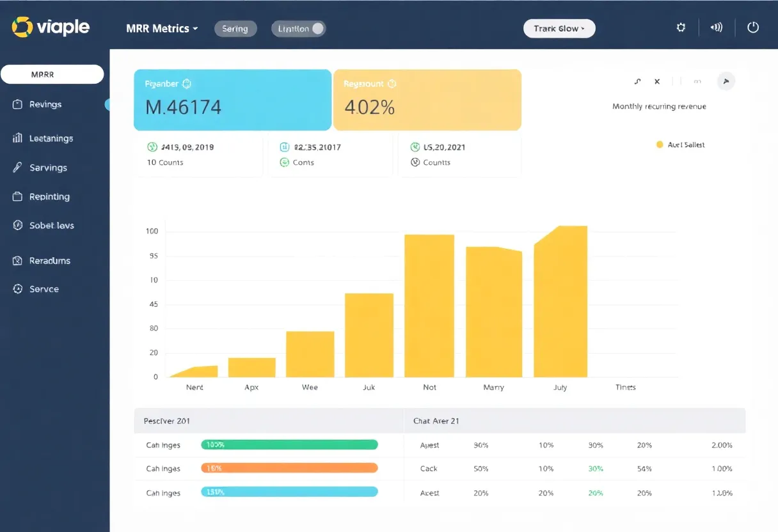Viewport: 778px width, 532px height.
Task: Click the Reradums sidebar icon
Action: [17, 260]
